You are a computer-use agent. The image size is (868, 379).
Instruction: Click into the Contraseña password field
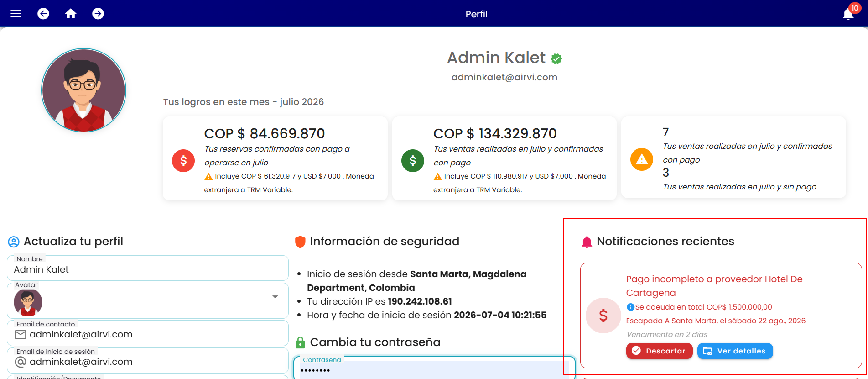433,369
